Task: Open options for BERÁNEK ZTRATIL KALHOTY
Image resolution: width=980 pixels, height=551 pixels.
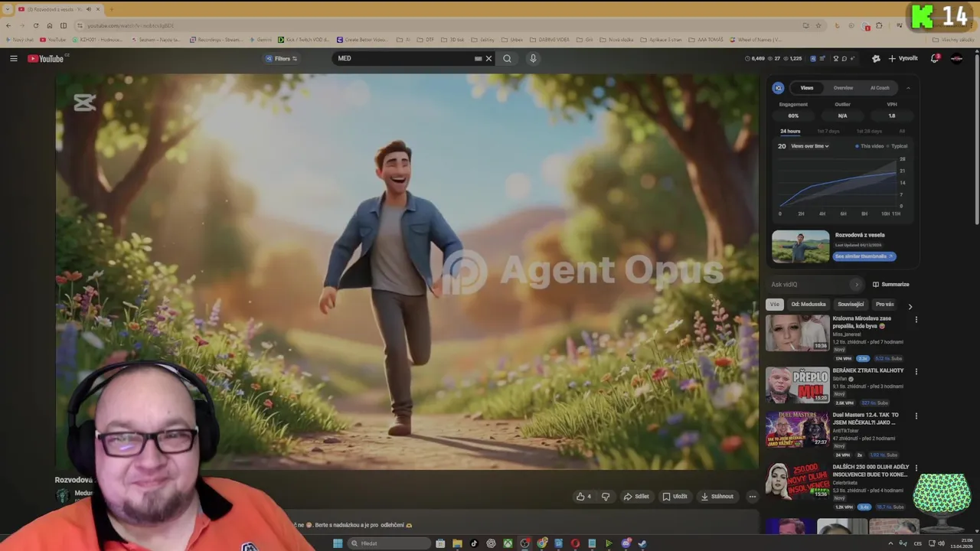Action: [916, 372]
